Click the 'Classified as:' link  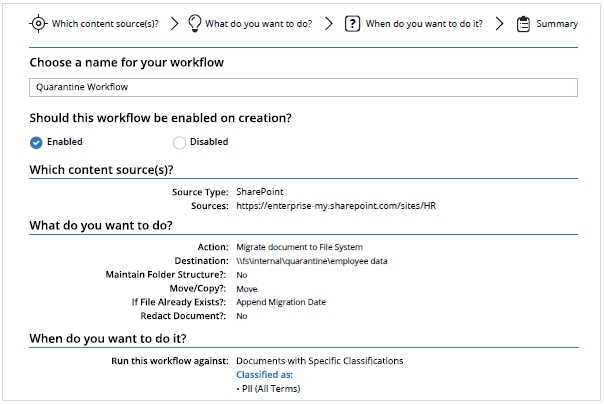pos(265,374)
